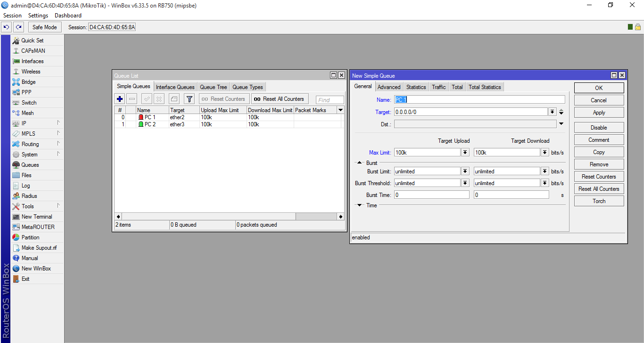Open Target Upload Max Limit dropdown
Viewport: 644px width, 343px height.
click(465, 153)
